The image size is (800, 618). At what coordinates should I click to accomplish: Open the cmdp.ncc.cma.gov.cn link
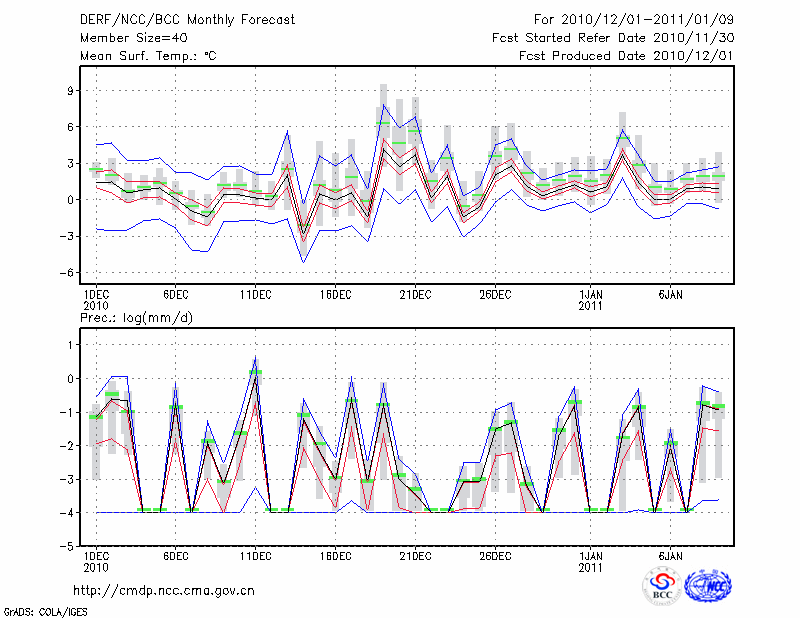164,590
